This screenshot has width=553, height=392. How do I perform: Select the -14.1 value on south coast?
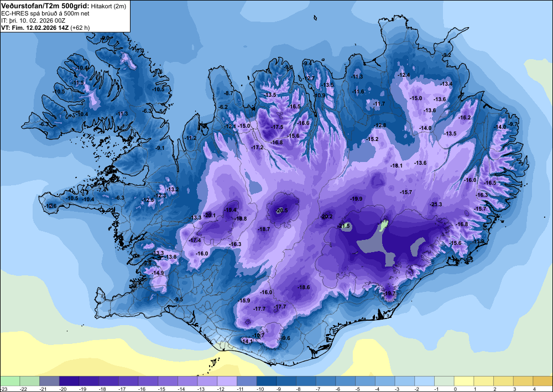(x=247, y=341)
